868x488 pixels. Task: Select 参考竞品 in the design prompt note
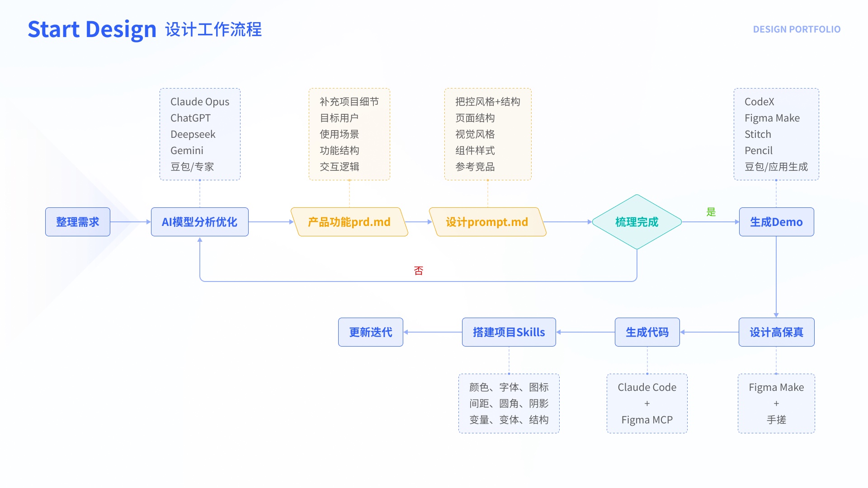pos(475,167)
